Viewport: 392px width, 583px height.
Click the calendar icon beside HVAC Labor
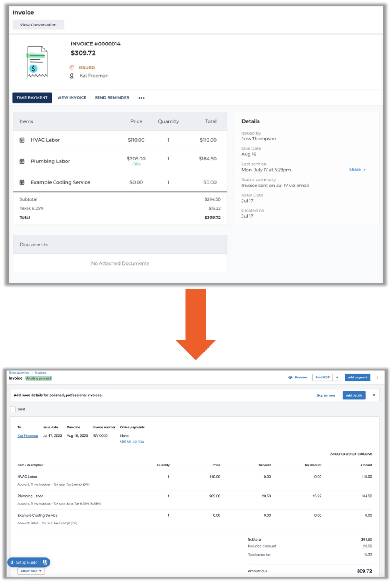[22, 140]
